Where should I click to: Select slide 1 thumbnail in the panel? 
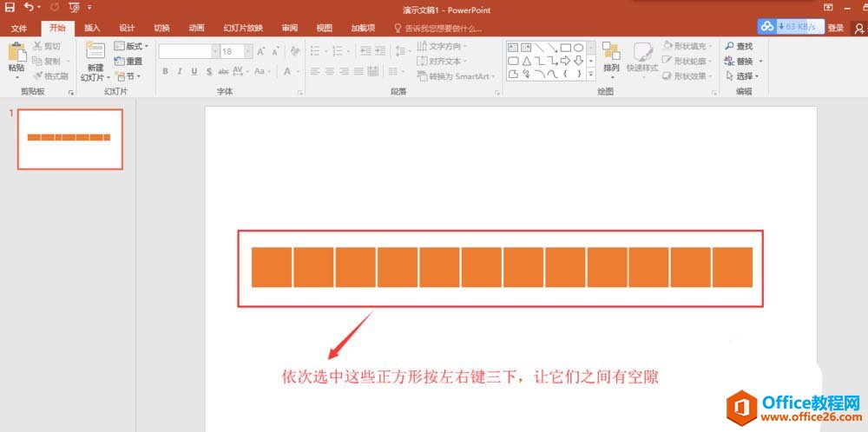coord(70,139)
